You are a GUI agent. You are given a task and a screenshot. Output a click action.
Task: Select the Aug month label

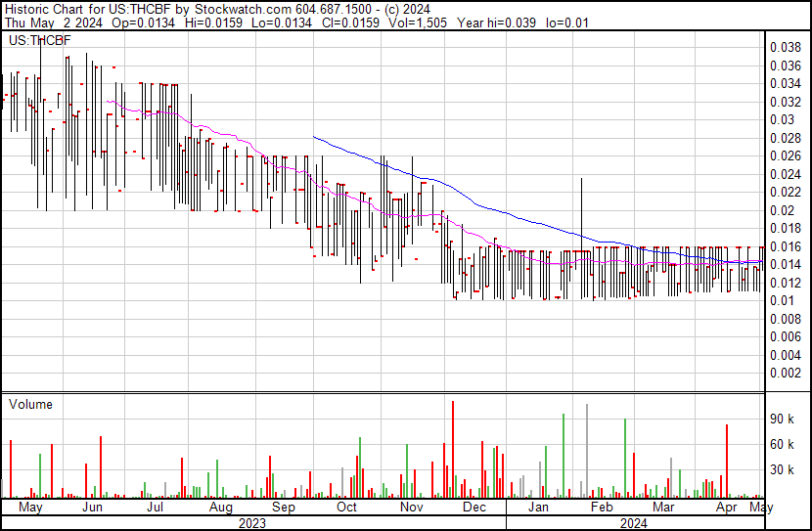click(x=220, y=508)
